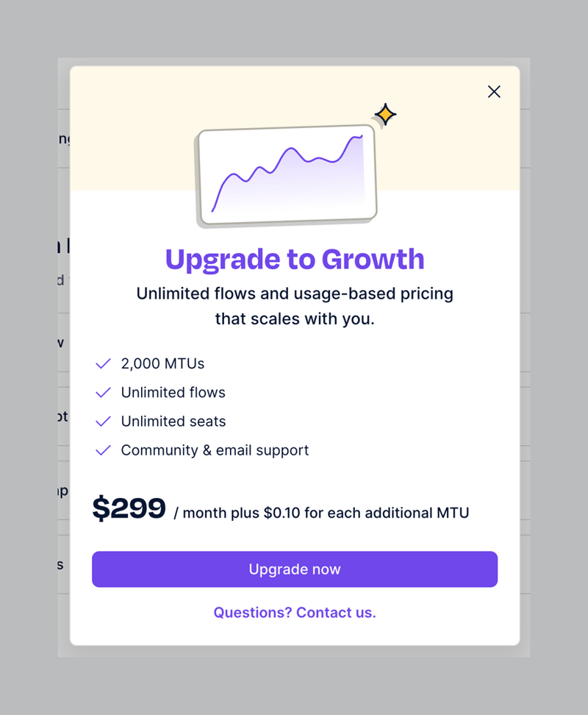Select the Unlimited seats feature row
Image resolution: width=588 pixels, height=715 pixels.
click(173, 421)
